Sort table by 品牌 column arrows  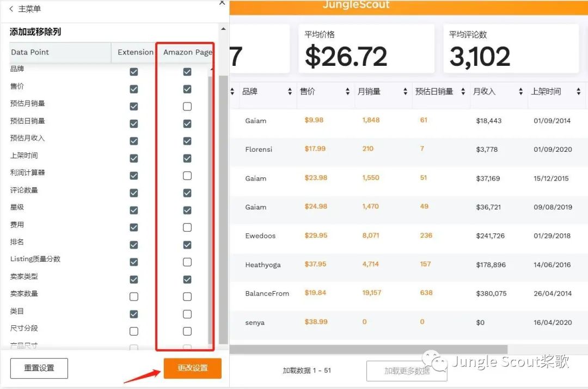[x=290, y=91]
